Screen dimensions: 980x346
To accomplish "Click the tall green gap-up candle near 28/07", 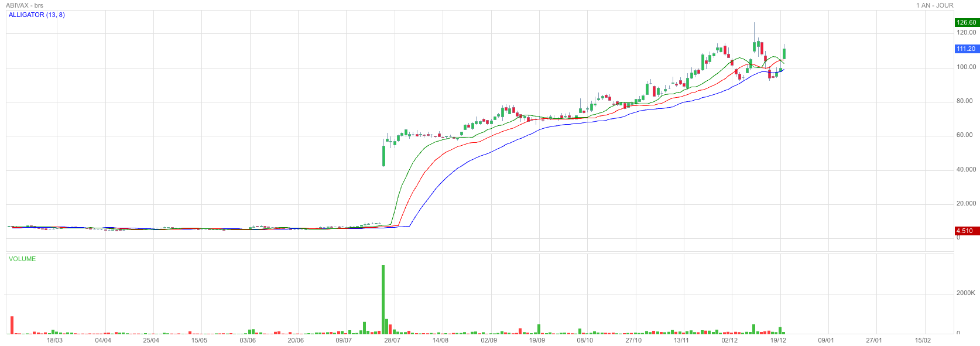I will point(383,155).
